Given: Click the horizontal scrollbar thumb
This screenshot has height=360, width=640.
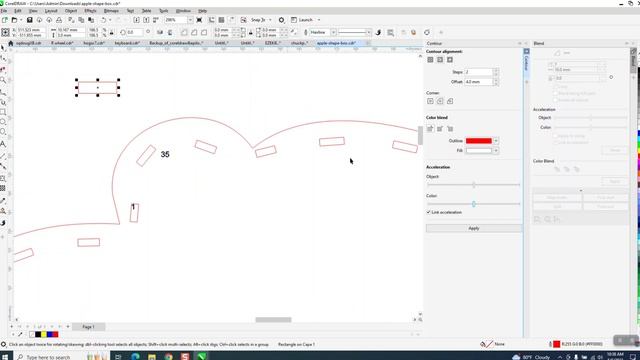Looking at the screenshot, I should point(273,320).
